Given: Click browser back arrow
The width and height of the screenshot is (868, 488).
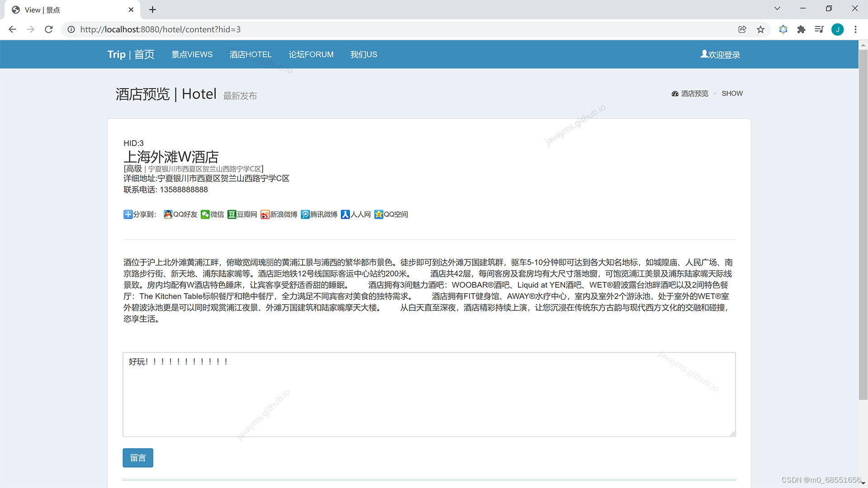Looking at the screenshot, I should (x=12, y=29).
